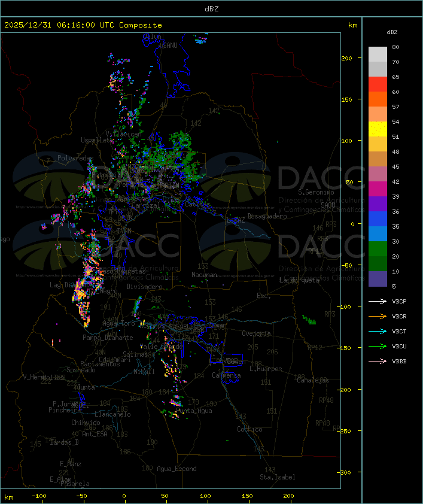Click the Agua_Escond place label
This screenshot has height=504, width=423.
[x=176, y=469]
